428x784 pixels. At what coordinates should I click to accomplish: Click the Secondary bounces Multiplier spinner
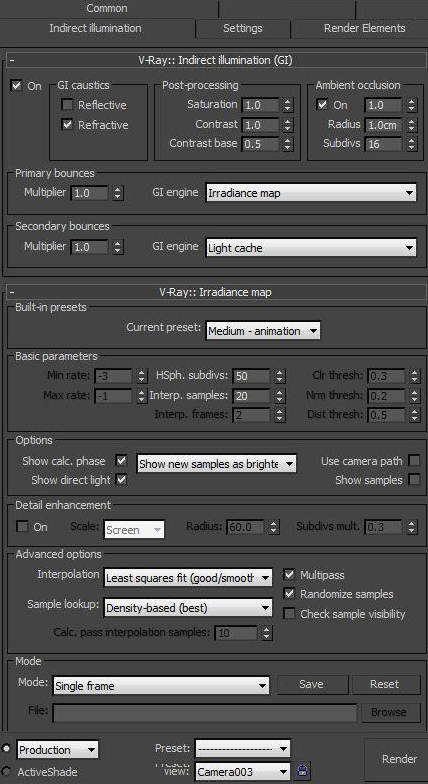pos(118,247)
